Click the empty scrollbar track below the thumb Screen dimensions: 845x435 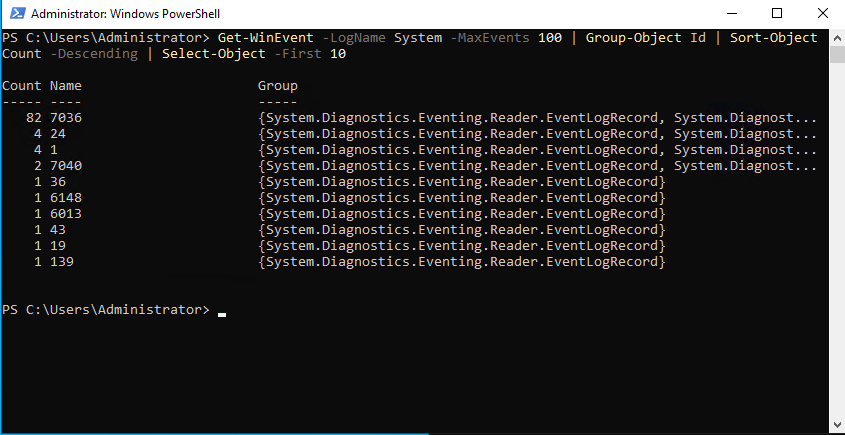point(836,250)
